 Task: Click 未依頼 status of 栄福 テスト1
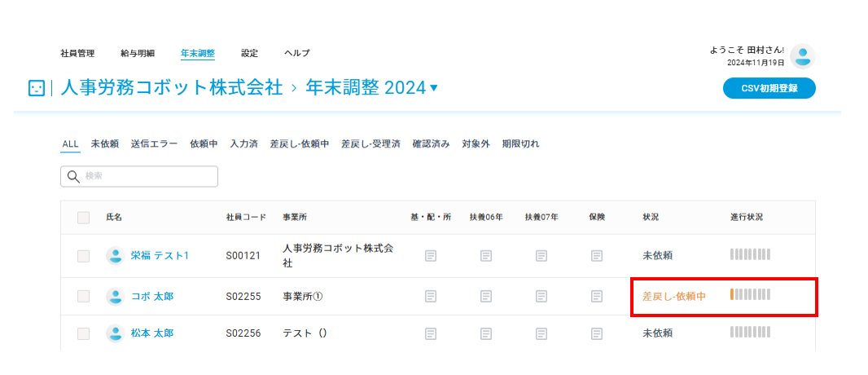(x=658, y=256)
